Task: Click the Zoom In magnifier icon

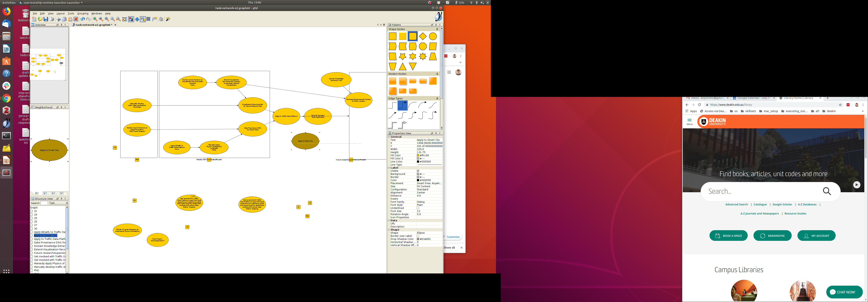Action: 95,19
